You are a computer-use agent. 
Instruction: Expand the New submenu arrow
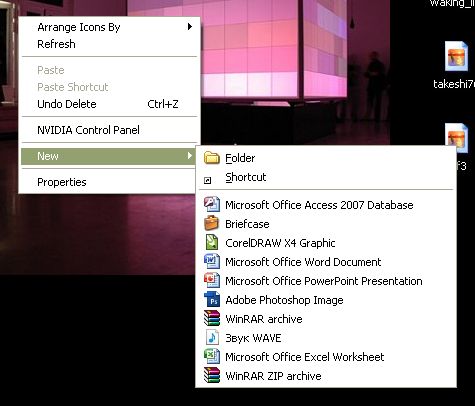(x=190, y=156)
